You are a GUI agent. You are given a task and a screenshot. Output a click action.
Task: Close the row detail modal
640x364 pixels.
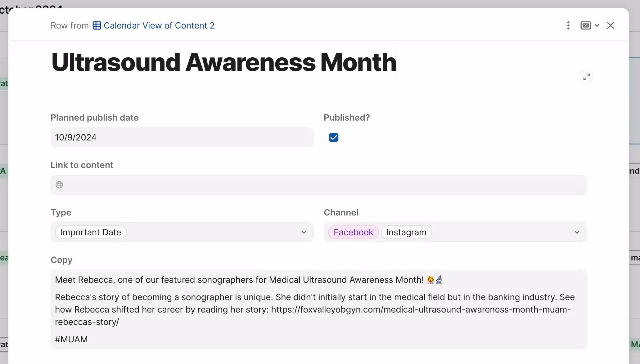coord(610,25)
